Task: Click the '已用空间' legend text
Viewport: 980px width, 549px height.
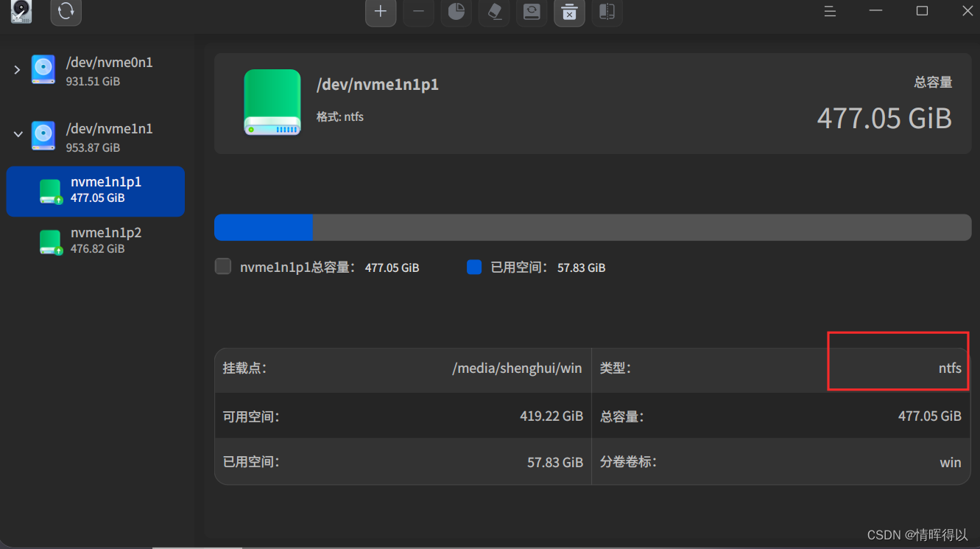Action: [519, 267]
